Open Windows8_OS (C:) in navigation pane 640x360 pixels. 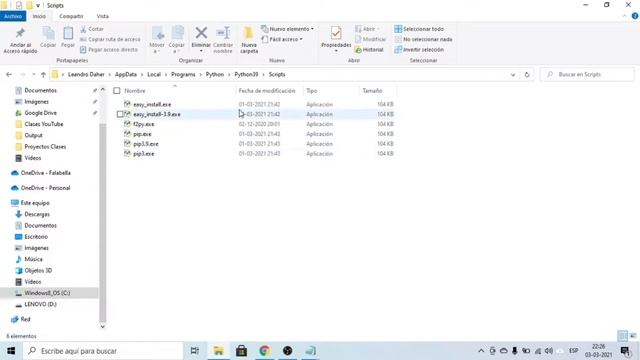(47, 293)
